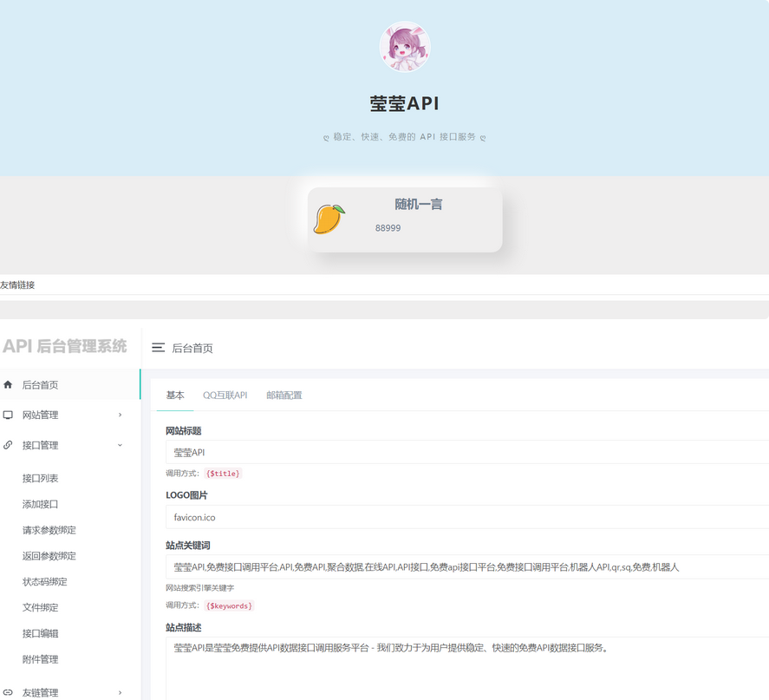Open 添加接口 submenu item
769x700 pixels.
pos(40,504)
